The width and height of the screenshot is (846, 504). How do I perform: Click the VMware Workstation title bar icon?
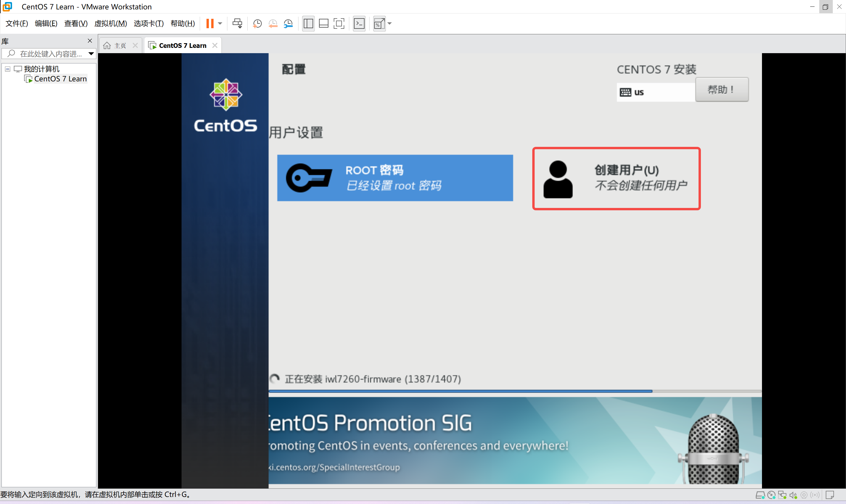(7, 6)
